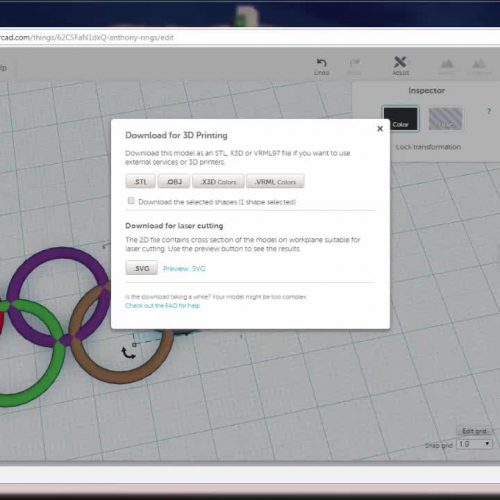Screen dimensions: 500x500
Task: Open the Check out the FAQ link
Action: (163, 306)
